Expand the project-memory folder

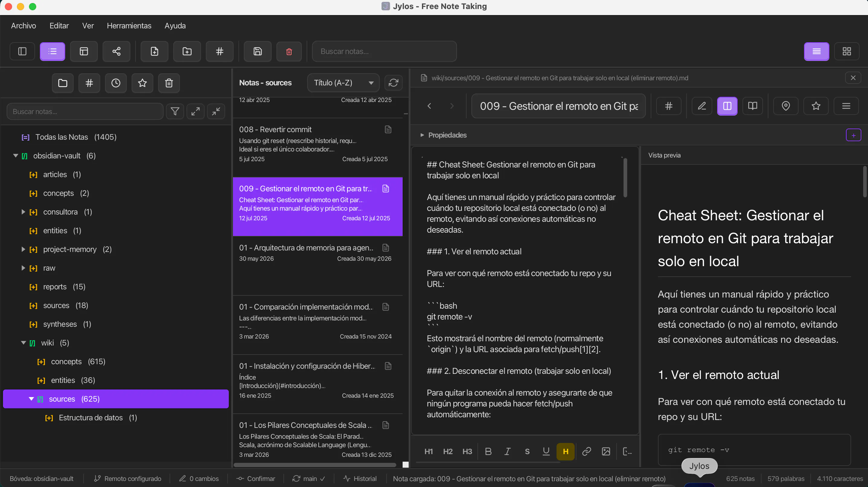tap(23, 249)
